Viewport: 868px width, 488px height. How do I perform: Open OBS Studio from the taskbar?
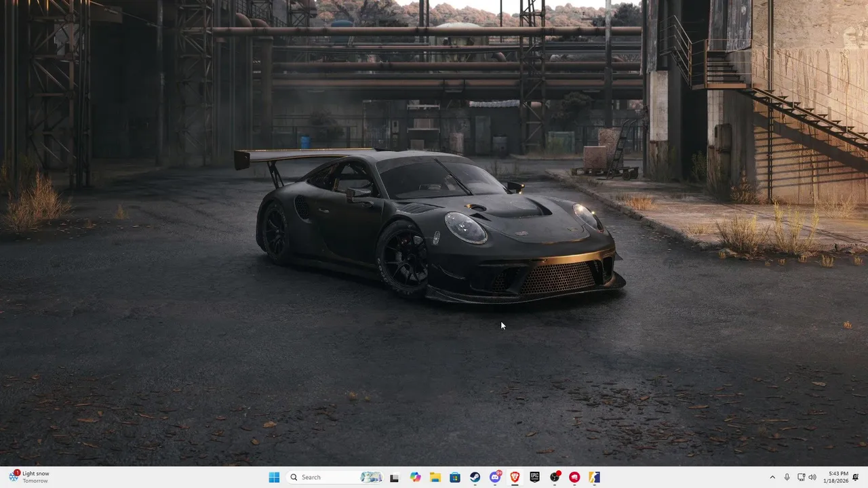pyautogui.click(x=555, y=477)
